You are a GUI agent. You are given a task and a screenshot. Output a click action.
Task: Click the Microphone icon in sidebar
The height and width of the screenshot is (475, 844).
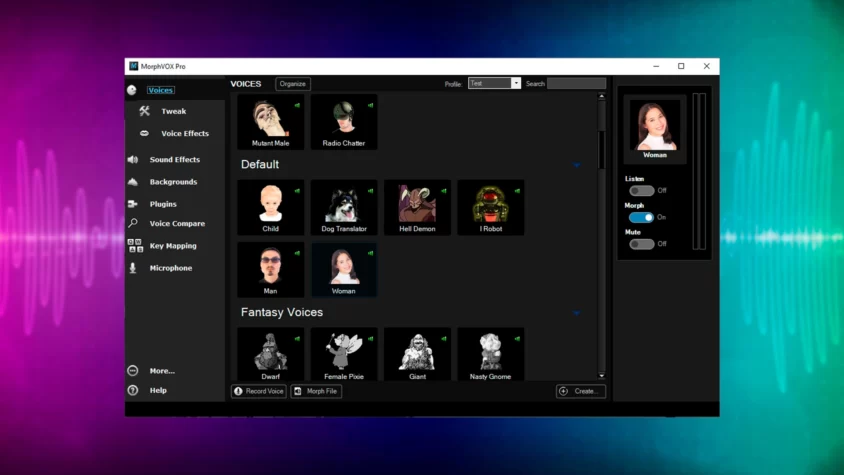click(133, 268)
